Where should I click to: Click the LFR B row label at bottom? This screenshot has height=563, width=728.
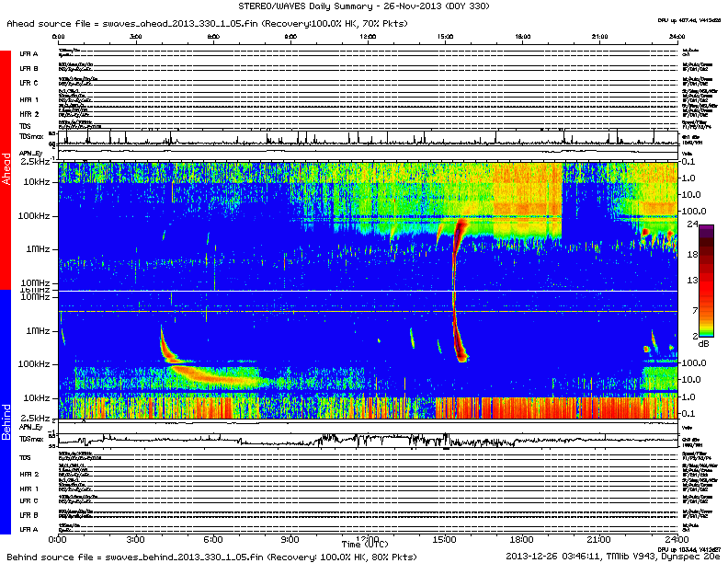pyautogui.click(x=28, y=515)
